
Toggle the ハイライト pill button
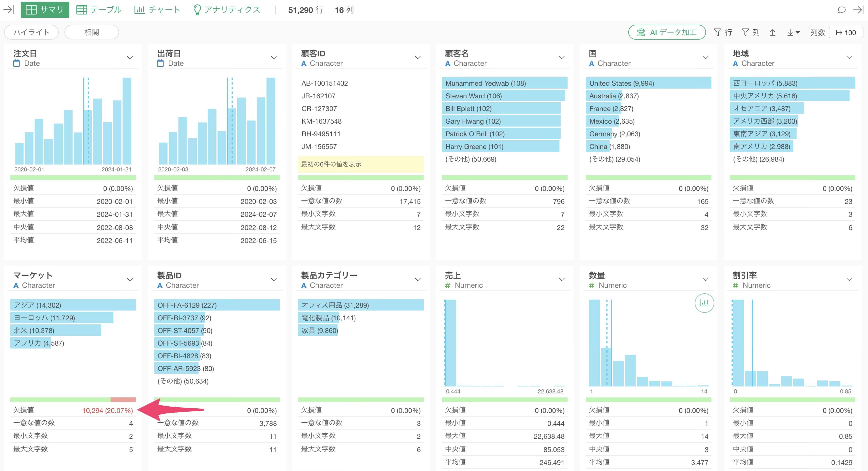[x=31, y=32]
